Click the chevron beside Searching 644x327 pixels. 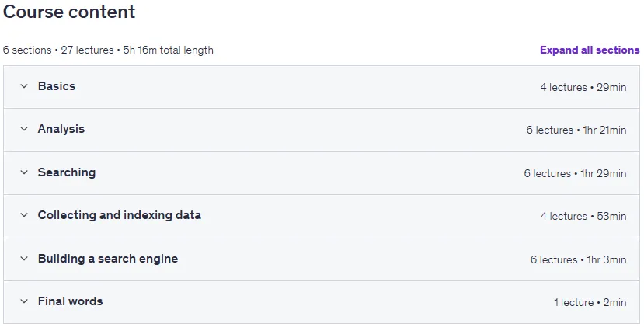point(24,172)
